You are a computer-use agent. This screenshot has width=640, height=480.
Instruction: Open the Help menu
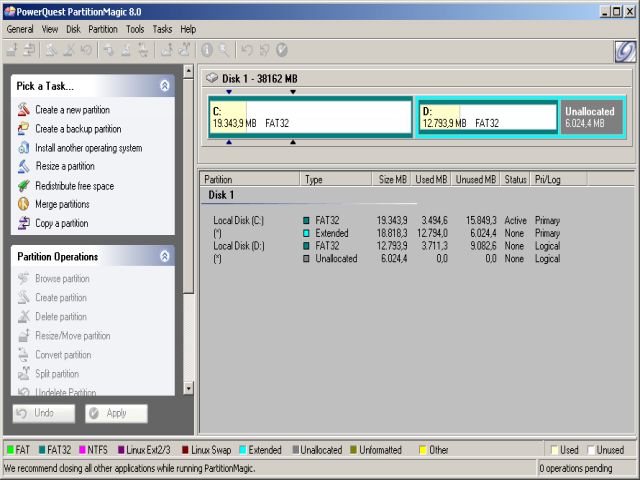point(188,29)
